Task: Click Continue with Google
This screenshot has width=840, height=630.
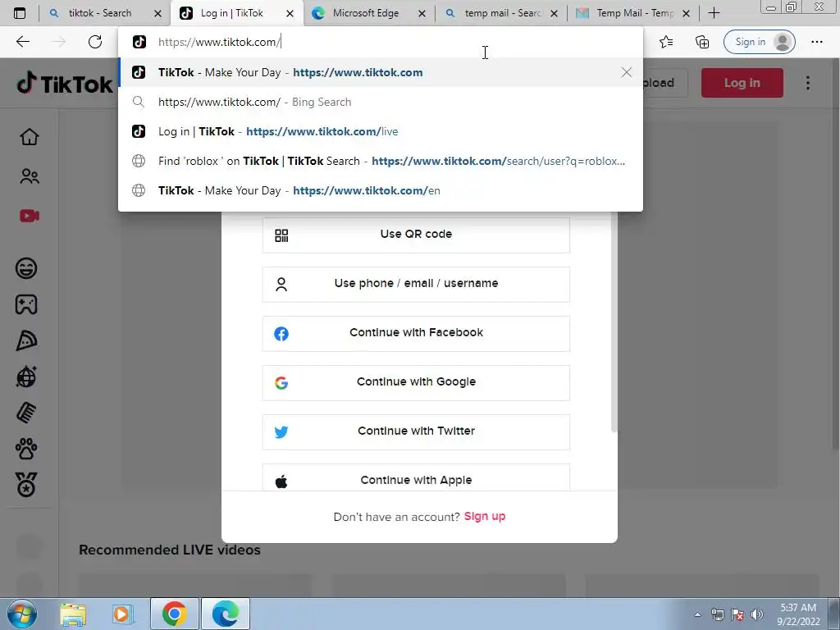Action: (x=416, y=382)
